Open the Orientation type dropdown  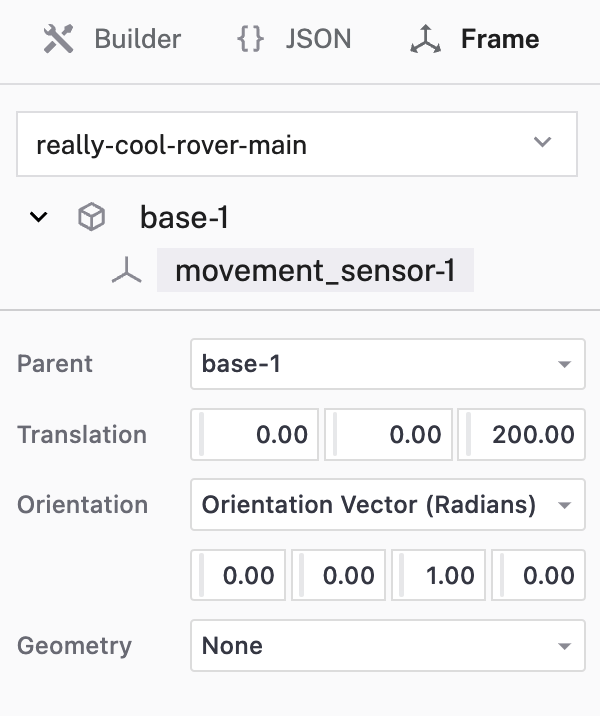(387, 505)
